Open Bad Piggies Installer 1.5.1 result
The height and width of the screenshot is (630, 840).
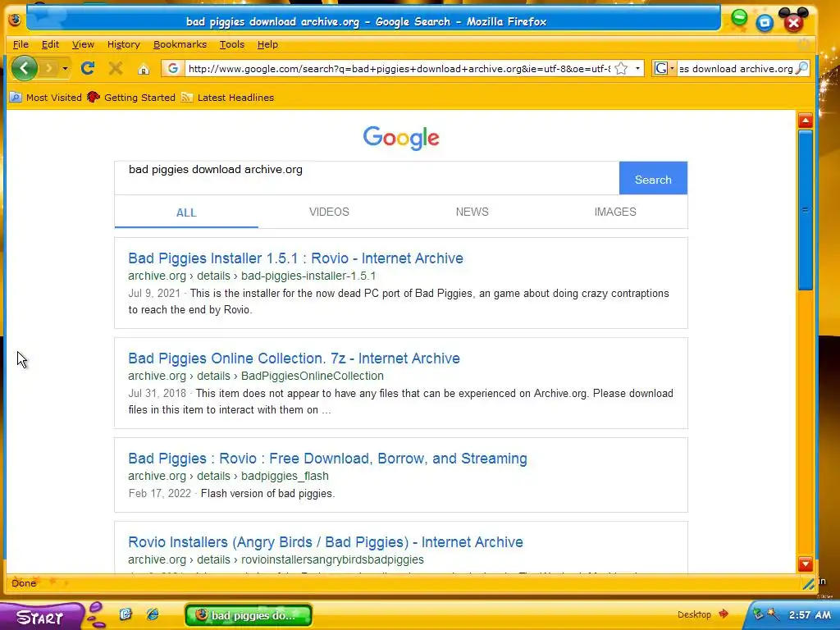[x=295, y=258]
